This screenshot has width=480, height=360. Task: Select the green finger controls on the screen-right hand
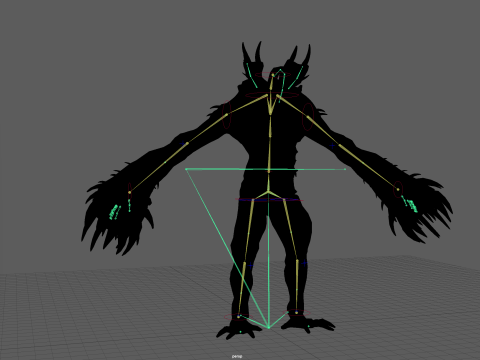[412, 206]
